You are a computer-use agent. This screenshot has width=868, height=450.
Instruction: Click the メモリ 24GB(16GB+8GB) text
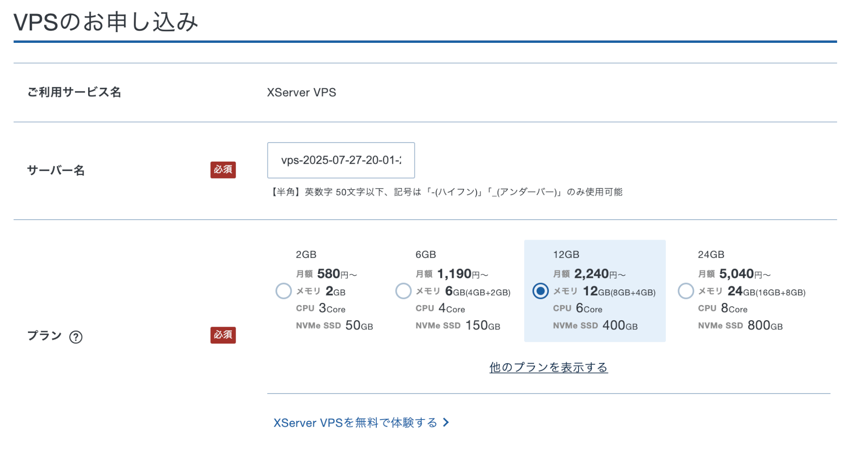[751, 291]
